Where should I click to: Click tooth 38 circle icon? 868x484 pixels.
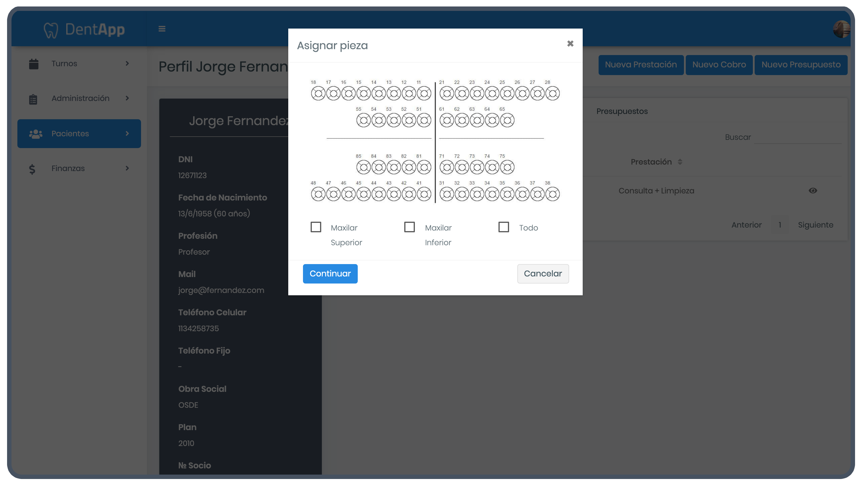pos(552,194)
